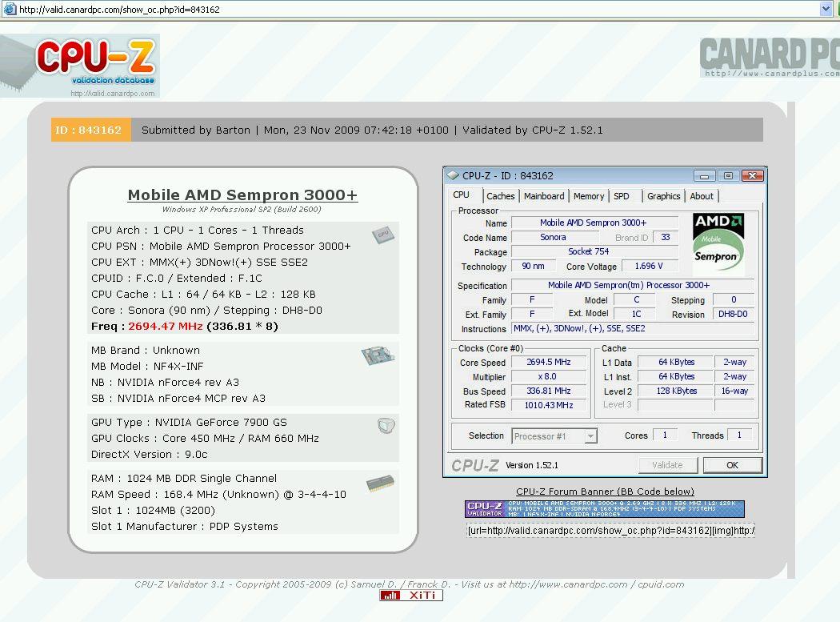This screenshot has height=622, width=840.
Task: Click the Specification field value
Action: point(633,285)
